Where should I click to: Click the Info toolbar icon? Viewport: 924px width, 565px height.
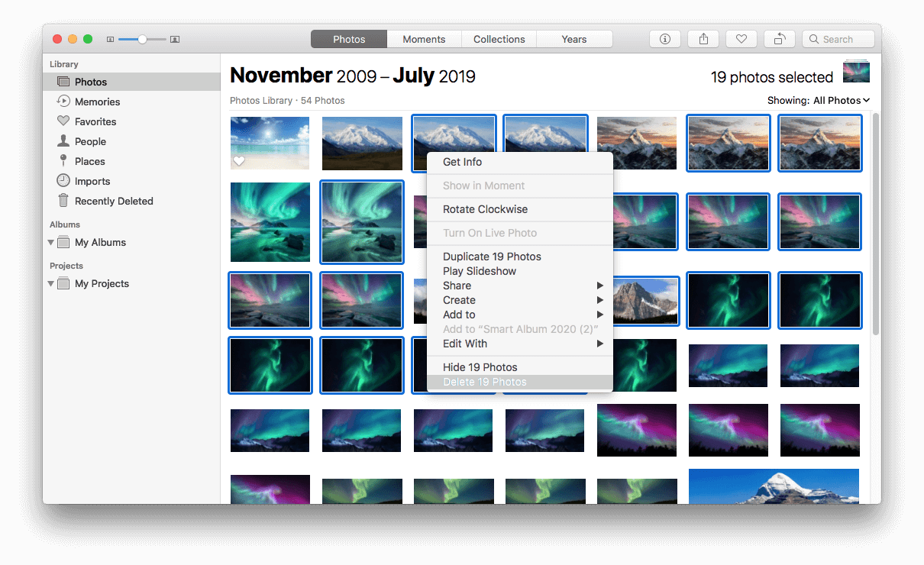(x=664, y=39)
